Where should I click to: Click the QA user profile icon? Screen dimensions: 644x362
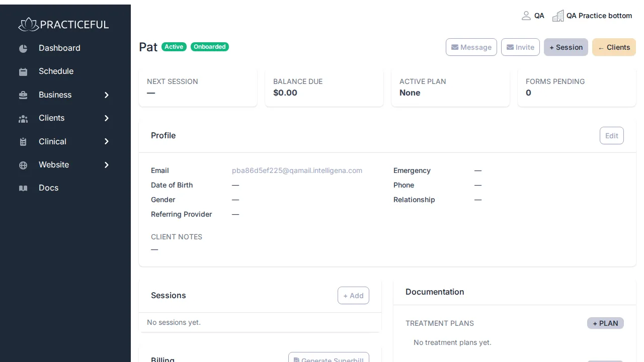click(x=526, y=16)
